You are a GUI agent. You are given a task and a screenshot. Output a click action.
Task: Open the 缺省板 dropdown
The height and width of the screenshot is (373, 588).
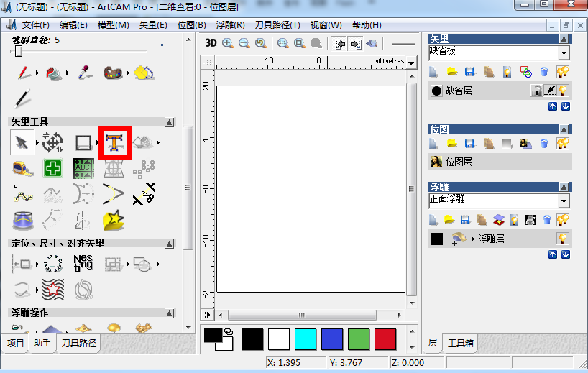coord(564,53)
